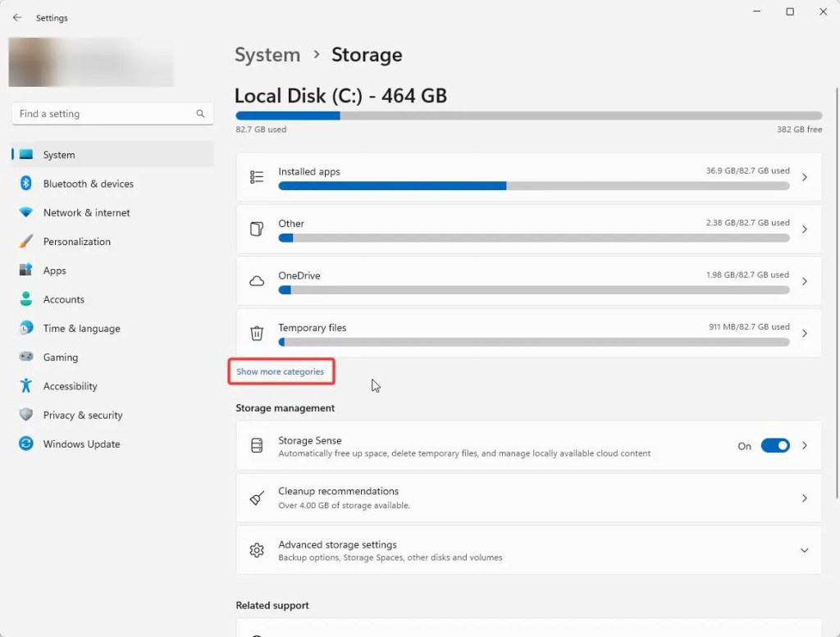
Task: Click the Storage Sense drive icon
Action: click(x=257, y=445)
